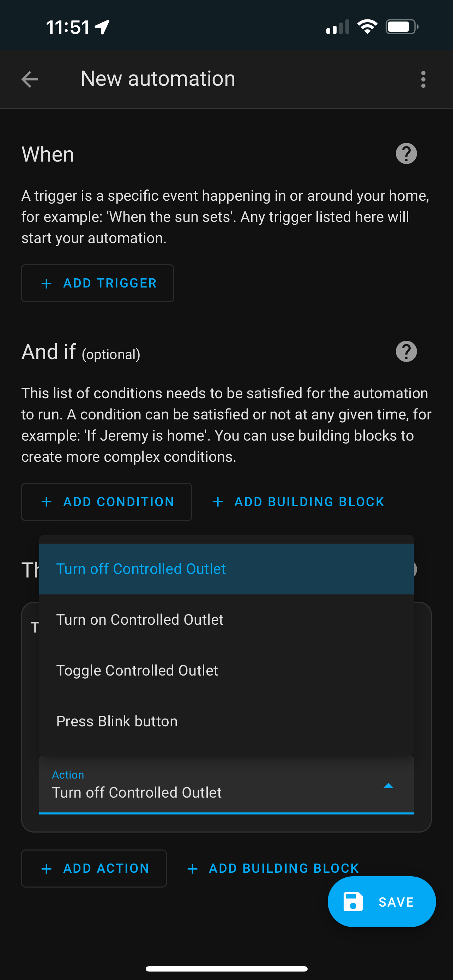Image resolution: width=453 pixels, height=980 pixels.
Task: Tap the plus icon beside Add Action
Action: tap(47, 869)
